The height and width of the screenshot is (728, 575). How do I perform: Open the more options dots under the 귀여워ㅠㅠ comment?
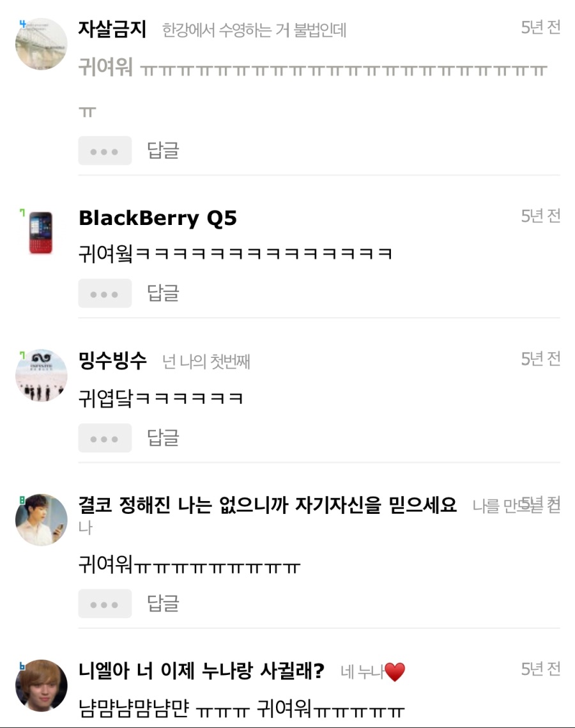pyautogui.click(x=105, y=603)
